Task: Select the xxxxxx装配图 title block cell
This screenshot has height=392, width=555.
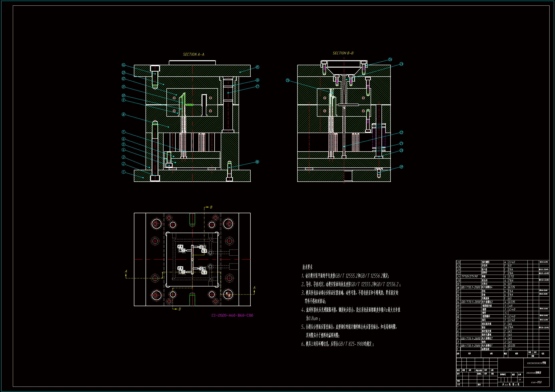Action: 534,373
